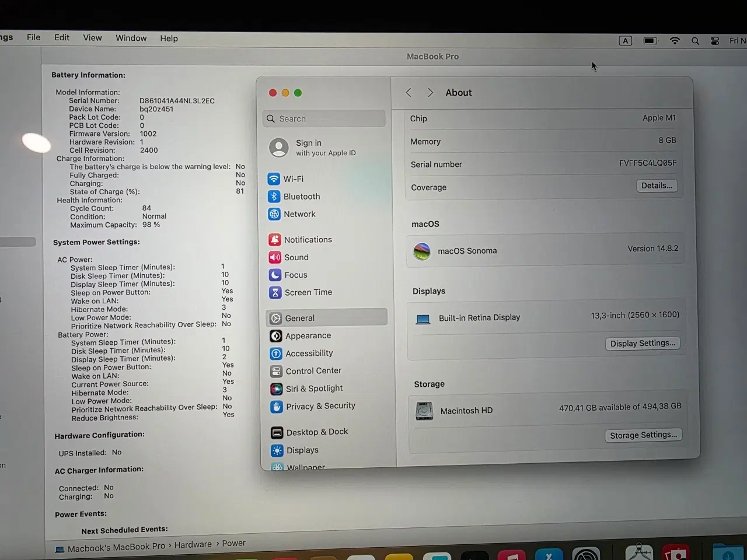Select Screen Time in the sidebar
Image resolution: width=747 pixels, height=560 pixels.
point(308,292)
